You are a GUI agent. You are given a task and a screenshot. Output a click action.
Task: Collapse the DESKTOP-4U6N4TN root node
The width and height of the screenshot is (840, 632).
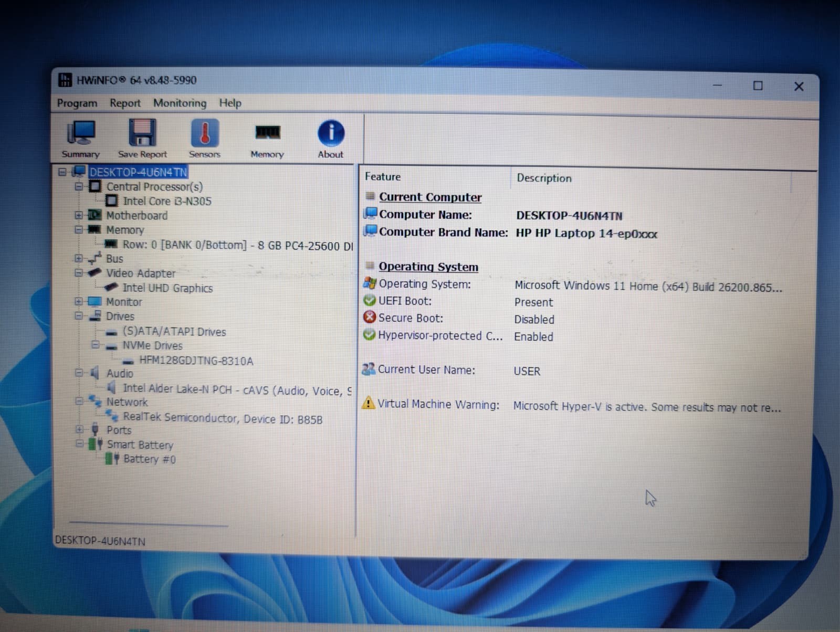(62, 172)
